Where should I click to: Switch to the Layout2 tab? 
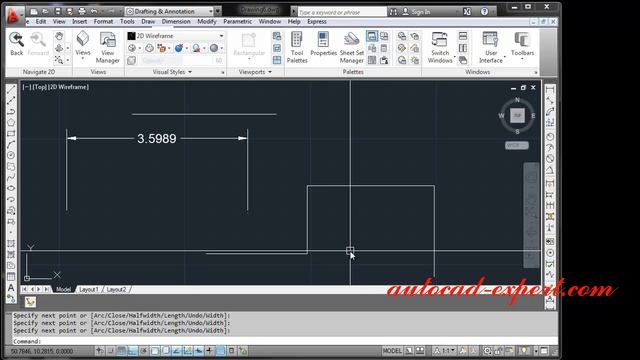(x=116, y=289)
